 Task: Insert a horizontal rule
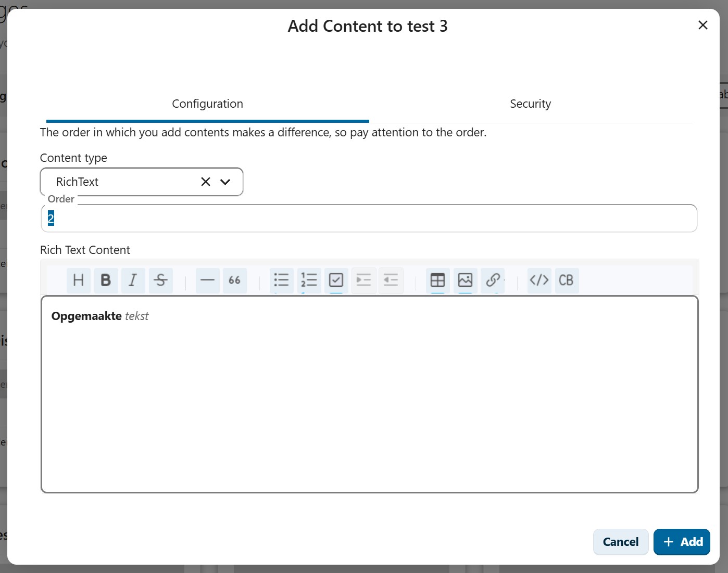[x=207, y=281]
